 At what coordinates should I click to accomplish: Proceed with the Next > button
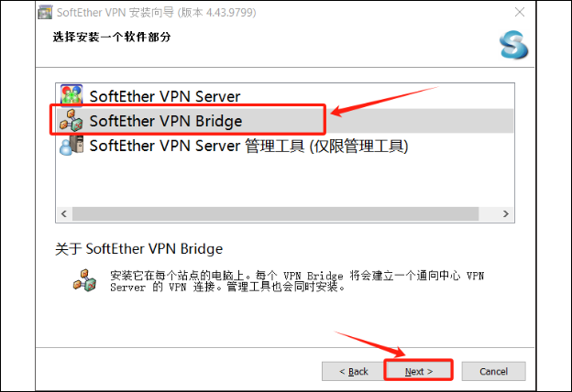418,371
